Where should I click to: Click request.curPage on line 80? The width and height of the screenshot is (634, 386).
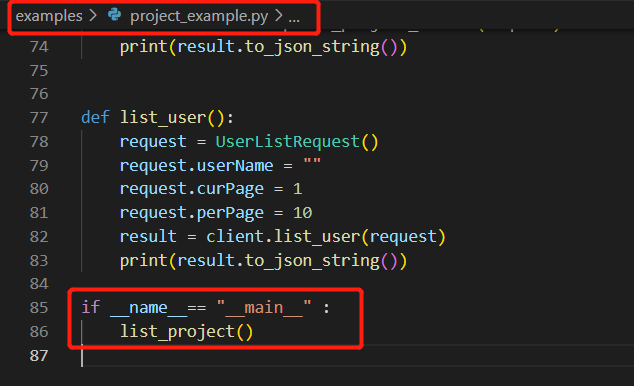click(192, 189)
